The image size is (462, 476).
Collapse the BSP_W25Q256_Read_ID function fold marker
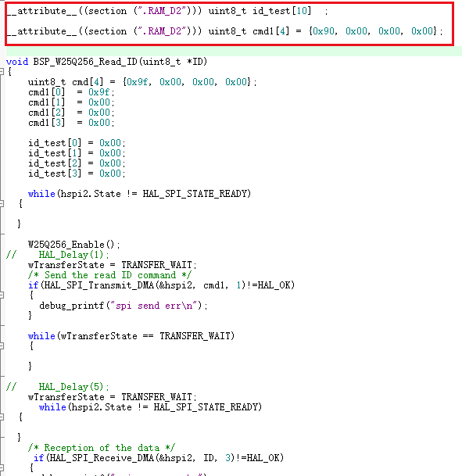click(2, 72)
